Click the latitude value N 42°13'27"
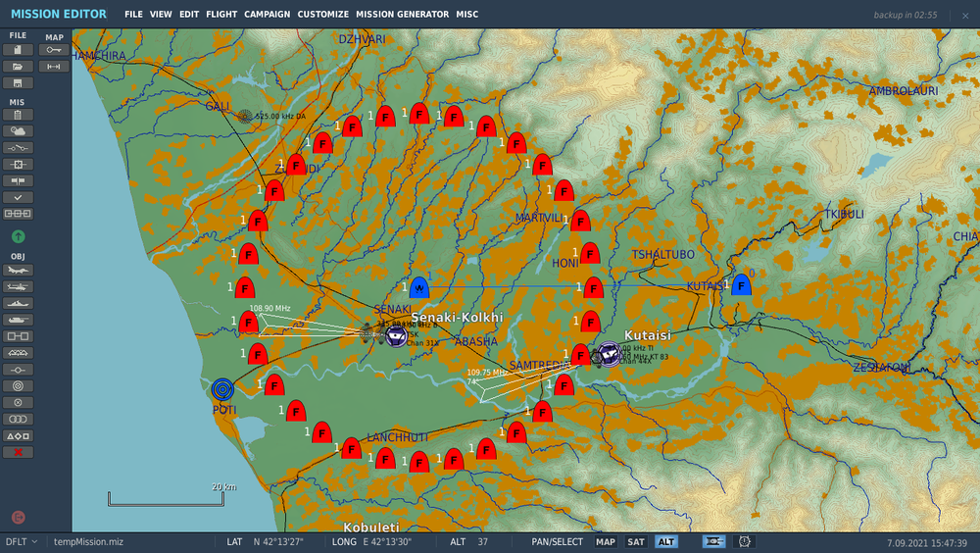Screen dimensions: 980x553 point(278,542)
